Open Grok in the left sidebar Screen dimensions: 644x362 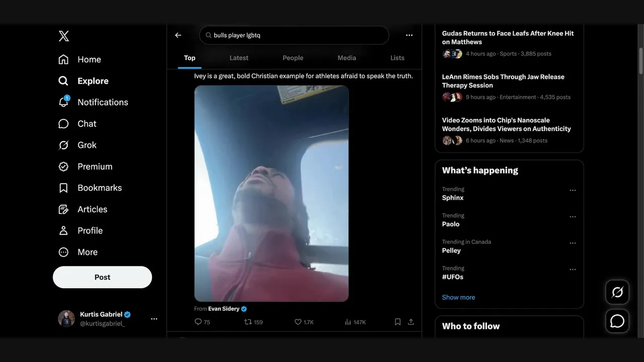[77, 145]
